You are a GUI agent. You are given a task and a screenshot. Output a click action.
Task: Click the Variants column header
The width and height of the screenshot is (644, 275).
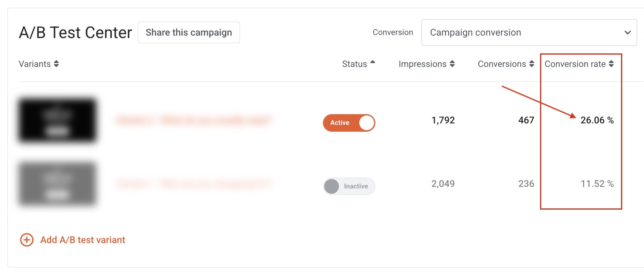point(35,64)
